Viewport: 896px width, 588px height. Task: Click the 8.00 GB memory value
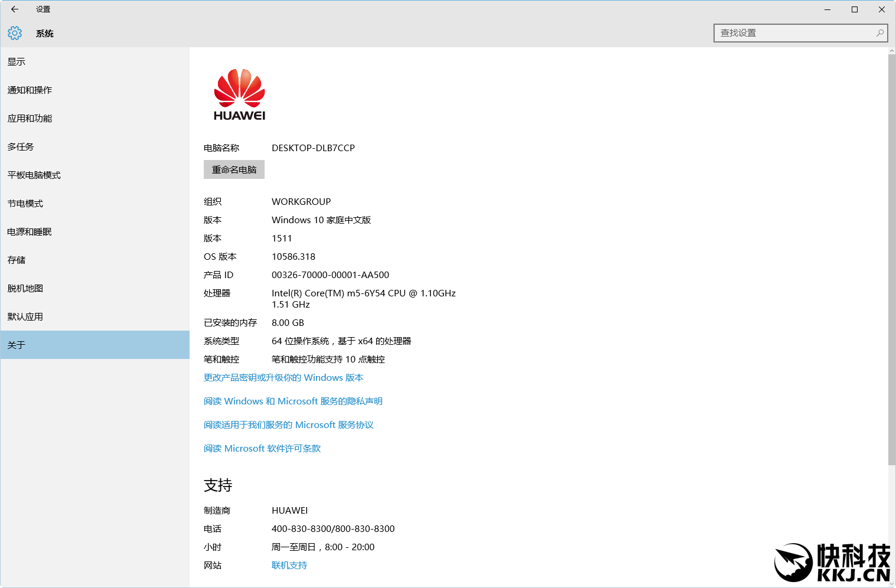click(288, 323)
